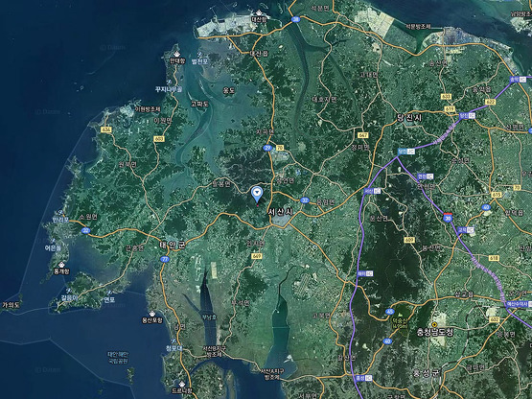Click the 태안군 county label
Screen dimensions: 532x399
pos(173,245)
